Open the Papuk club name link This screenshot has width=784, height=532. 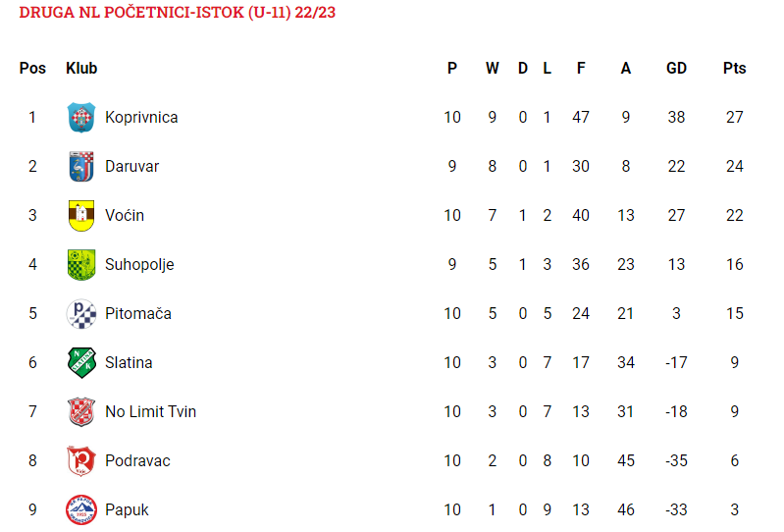pyautogui.click(x=127, y=510)
